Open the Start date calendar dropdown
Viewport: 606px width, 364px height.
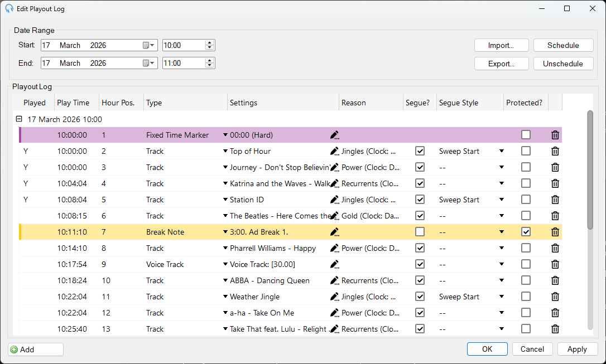(149, 45)
